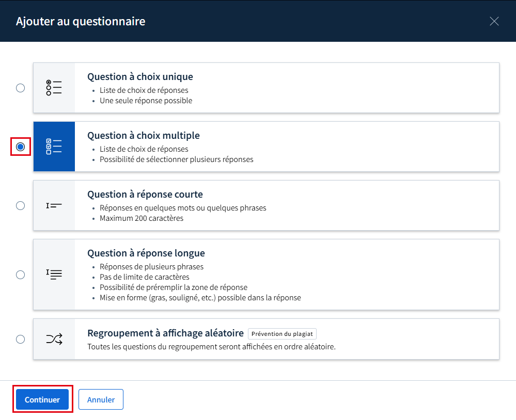Screen dimensions: 516x420
Task: Click the Question à réponse courte title
Action: [x=145, y=194]
